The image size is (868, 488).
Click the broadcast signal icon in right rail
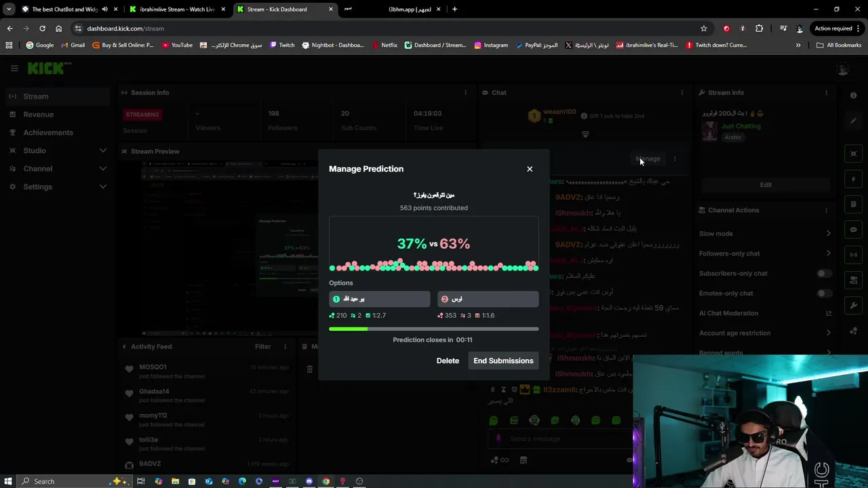[x=854, y=255]
